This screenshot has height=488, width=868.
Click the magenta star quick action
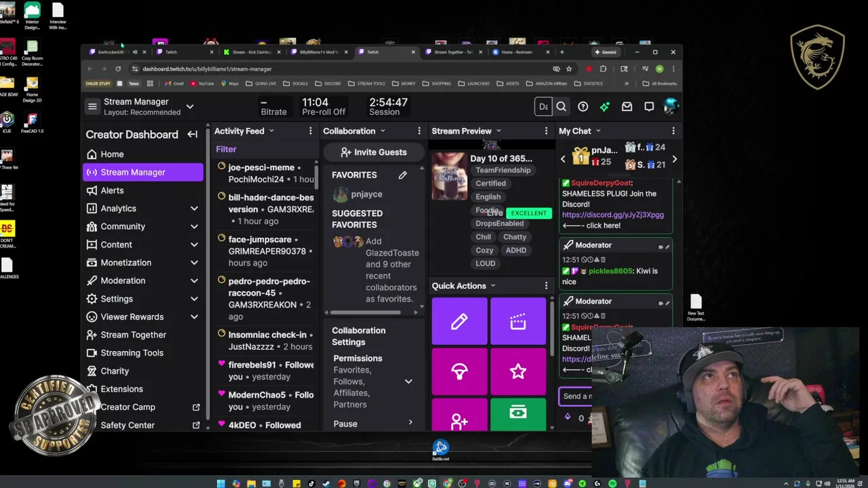click(x=518, y=371)
